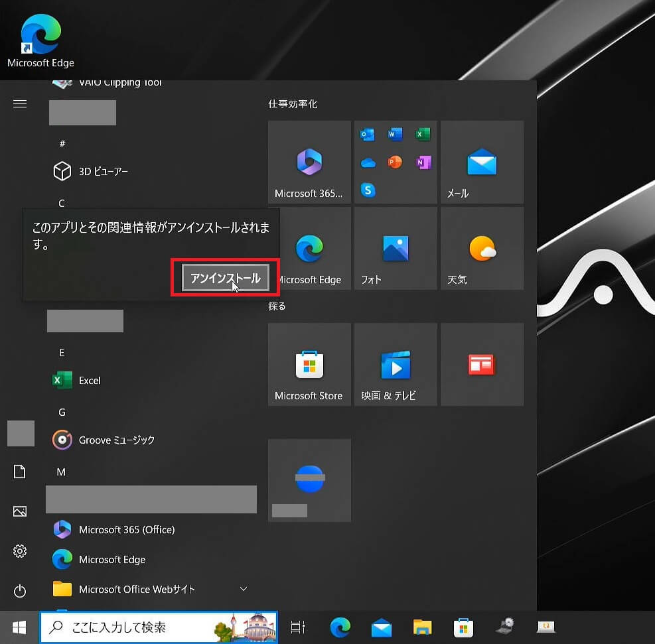Open the 映画 & テレビ tile
The height and width of the screenshot is (644, 655).
point(396,364)
